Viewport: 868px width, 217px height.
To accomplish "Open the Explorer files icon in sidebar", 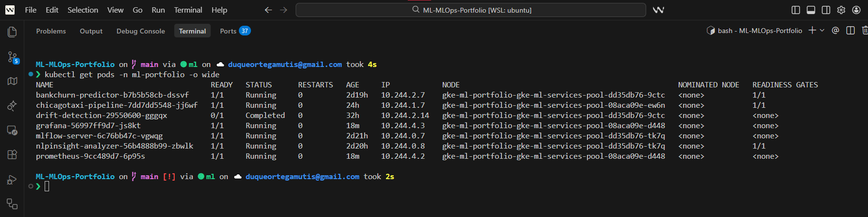I will coord(12,32).
